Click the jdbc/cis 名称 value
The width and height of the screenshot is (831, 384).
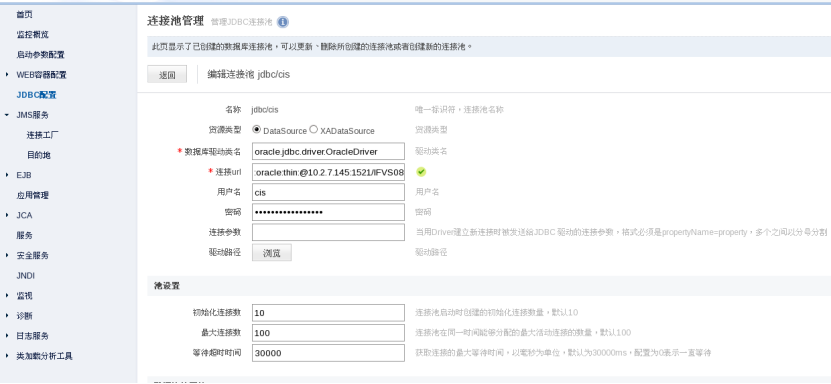[265, 110]
